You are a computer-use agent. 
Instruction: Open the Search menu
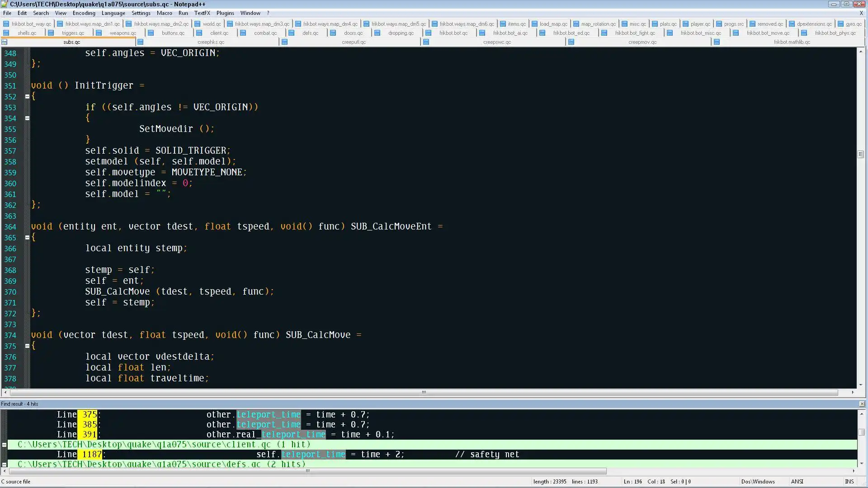tap(41, 13)
